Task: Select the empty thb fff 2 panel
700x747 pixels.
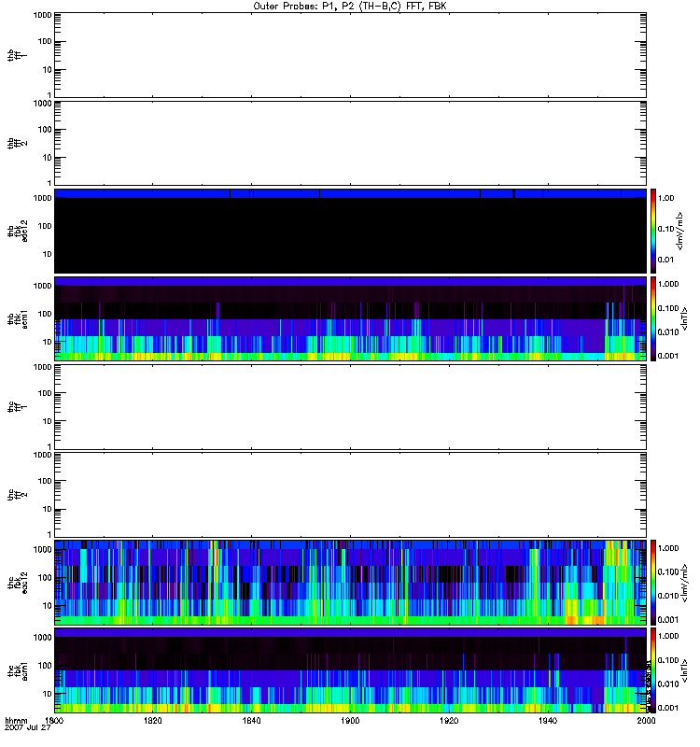Action: (350, 142)
